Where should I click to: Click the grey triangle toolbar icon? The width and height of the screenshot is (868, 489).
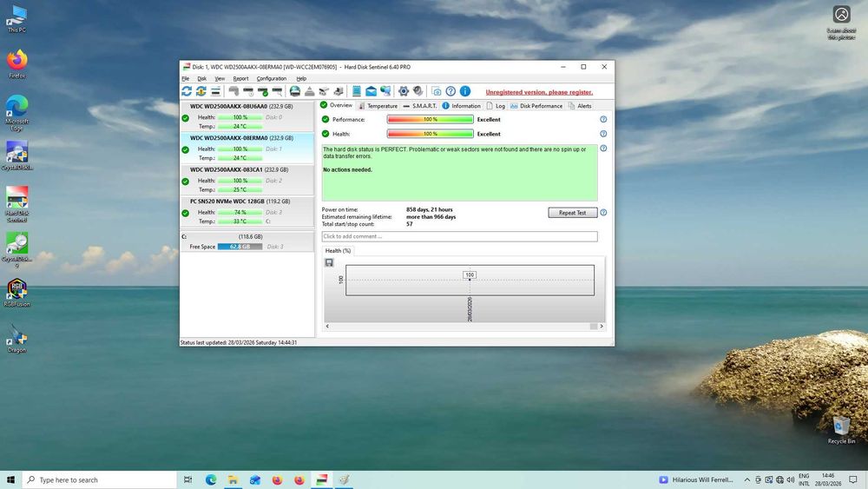310,91
